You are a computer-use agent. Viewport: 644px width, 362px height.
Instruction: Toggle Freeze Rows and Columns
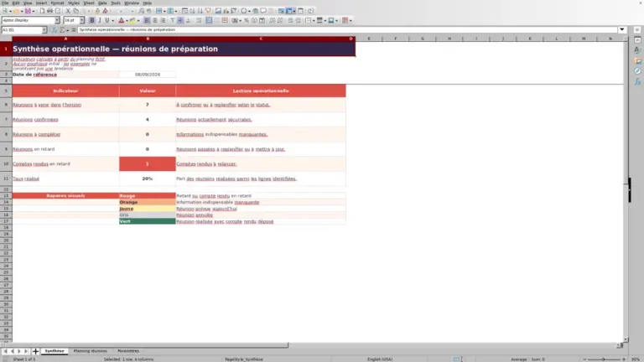pos(288,11)
